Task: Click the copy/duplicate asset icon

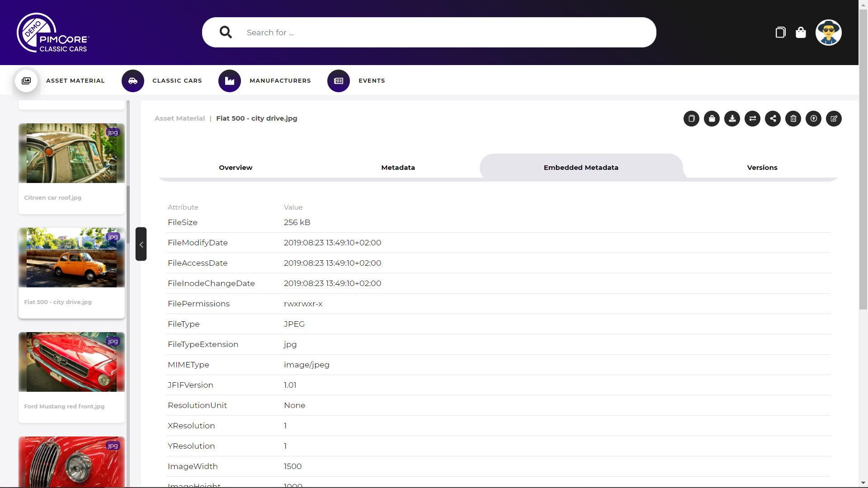Action: tap(691, 118)
